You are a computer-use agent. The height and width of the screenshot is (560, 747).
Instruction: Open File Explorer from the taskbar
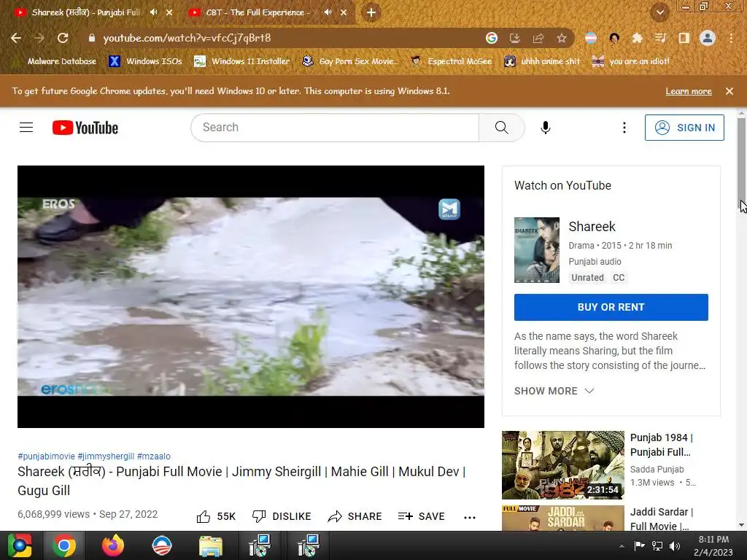point(211,545)
